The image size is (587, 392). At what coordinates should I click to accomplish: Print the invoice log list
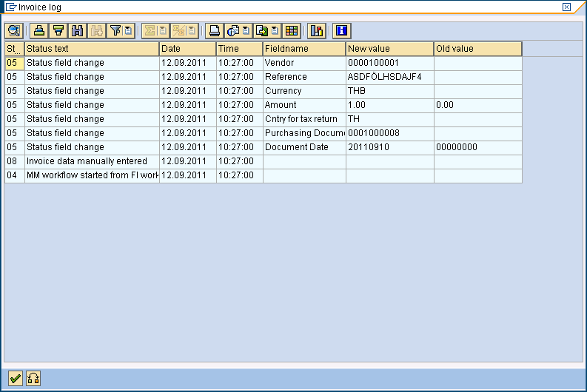coord(215,30)
